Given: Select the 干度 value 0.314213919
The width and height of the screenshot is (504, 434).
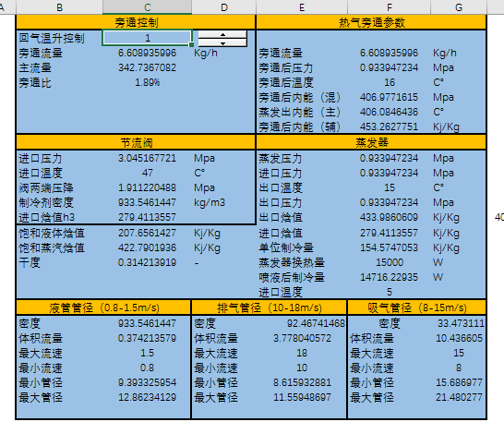Looking at the screenshot, I should click(147, 262).
